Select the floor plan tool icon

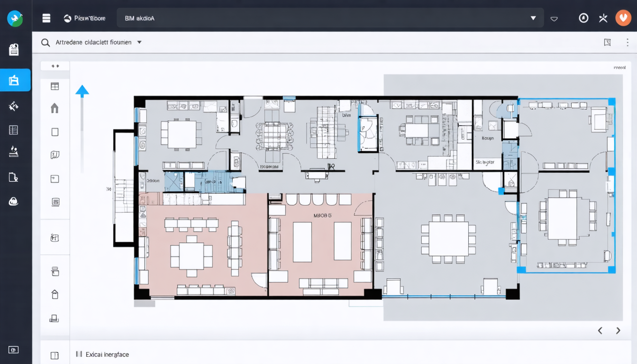coord(55,237)
